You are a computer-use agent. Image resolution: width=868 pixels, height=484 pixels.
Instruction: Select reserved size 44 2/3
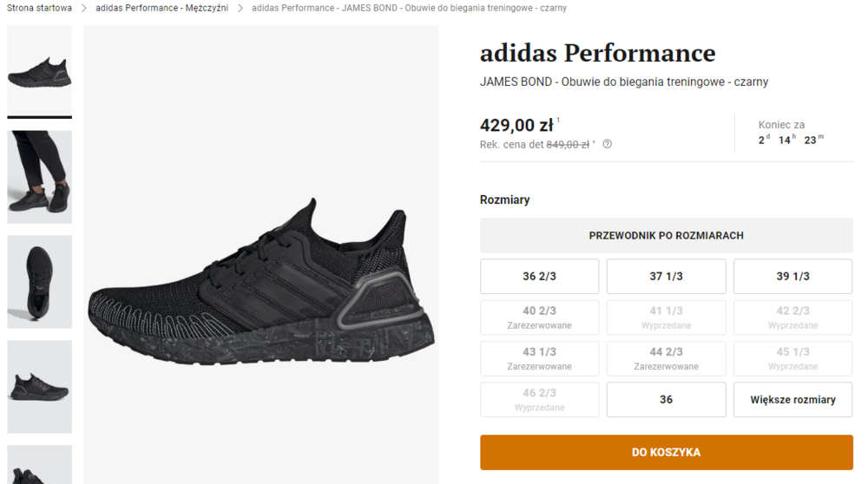pos(666,358)
